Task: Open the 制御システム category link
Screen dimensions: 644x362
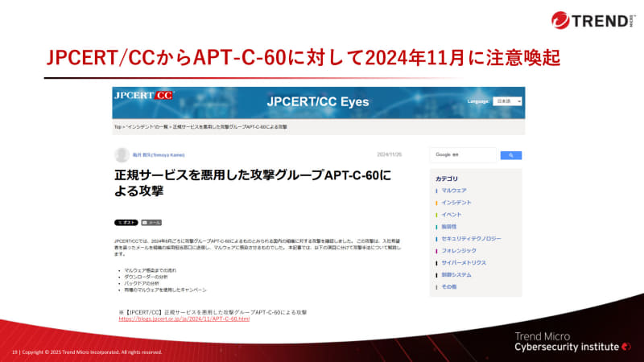Action: point(456,274)
